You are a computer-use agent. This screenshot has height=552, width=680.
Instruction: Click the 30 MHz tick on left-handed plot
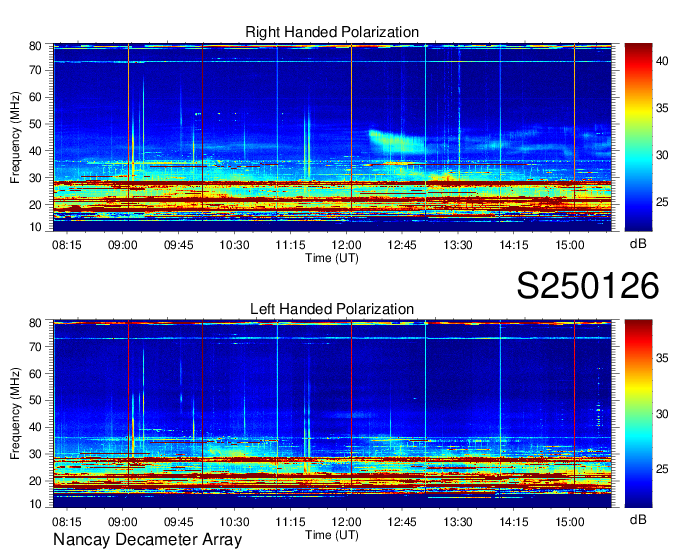35,454
